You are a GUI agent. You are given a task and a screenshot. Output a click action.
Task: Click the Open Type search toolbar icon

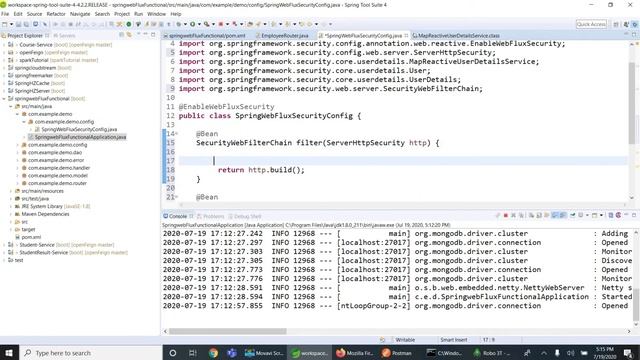coord(250,24)
